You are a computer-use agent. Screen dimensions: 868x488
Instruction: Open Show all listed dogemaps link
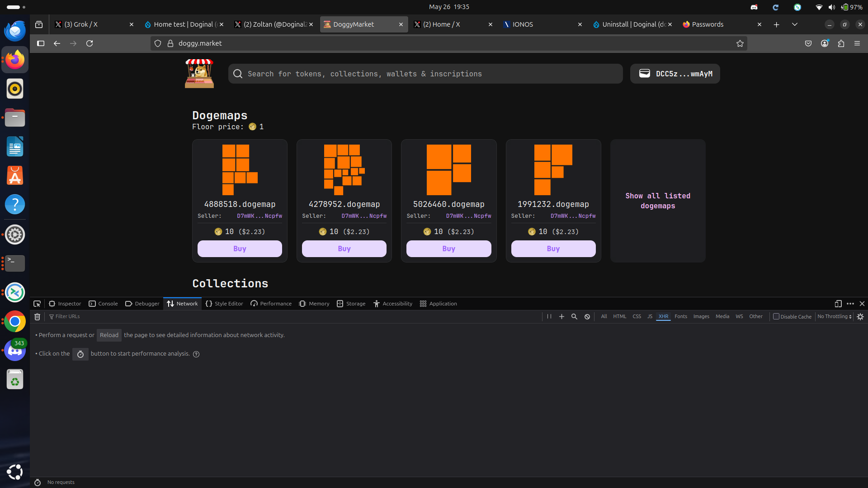tap(658, 201)
